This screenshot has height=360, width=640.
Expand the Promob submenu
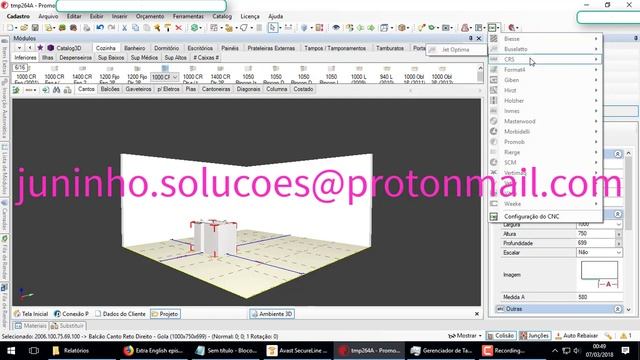(x=545, y=142)
